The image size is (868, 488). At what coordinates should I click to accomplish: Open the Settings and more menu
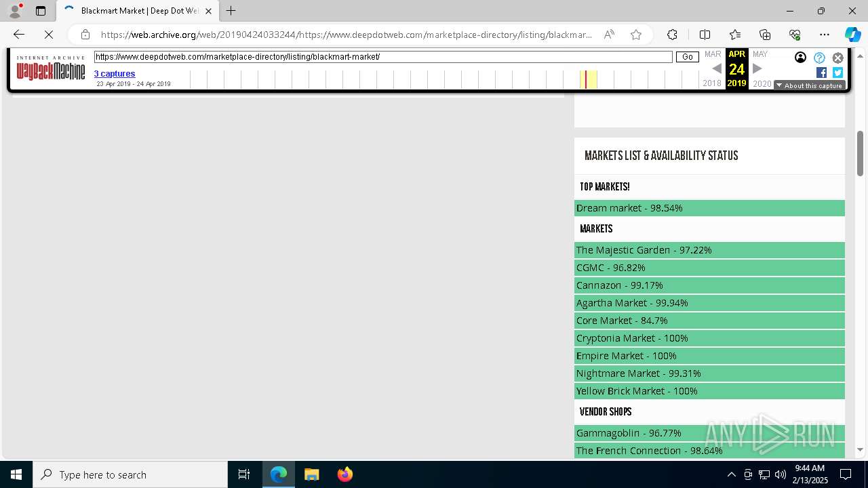coord(825,35)
